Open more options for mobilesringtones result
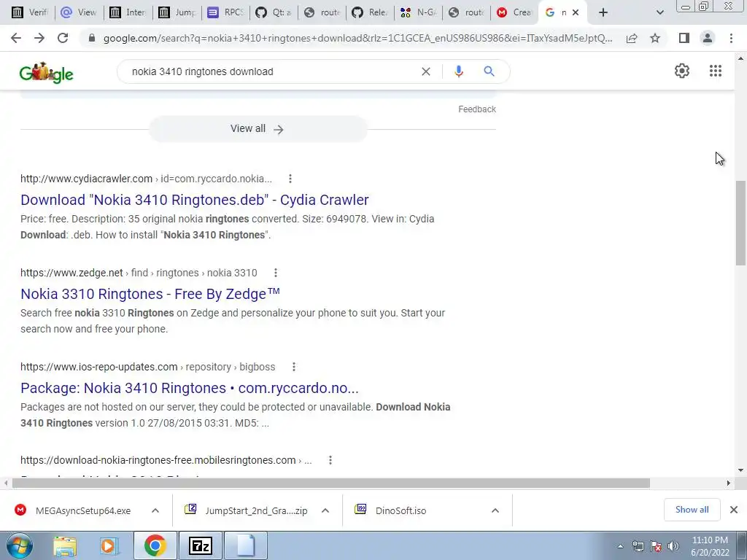Image resolution: width=747 pixels, height=560 pixels. coord(330,460)
